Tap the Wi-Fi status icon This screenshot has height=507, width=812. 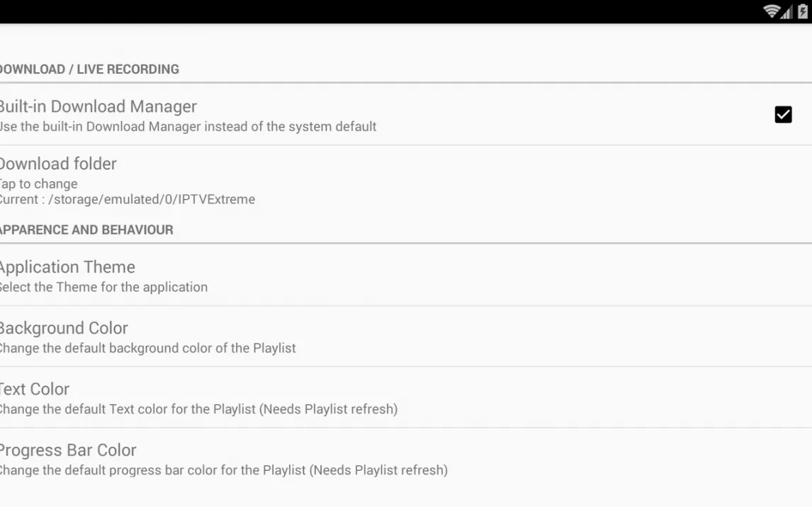click(x=771, y=11)
